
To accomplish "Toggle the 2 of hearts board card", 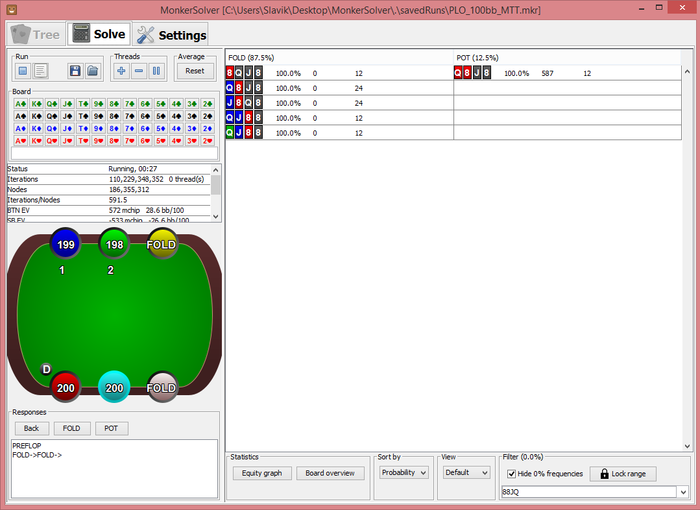I will pos(208,141).
